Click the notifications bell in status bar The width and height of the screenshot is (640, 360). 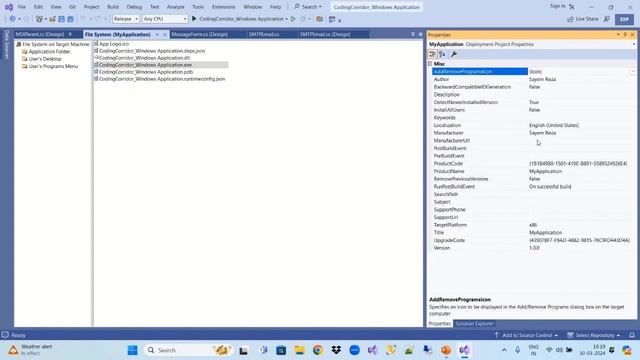click(x=632, y=335)
